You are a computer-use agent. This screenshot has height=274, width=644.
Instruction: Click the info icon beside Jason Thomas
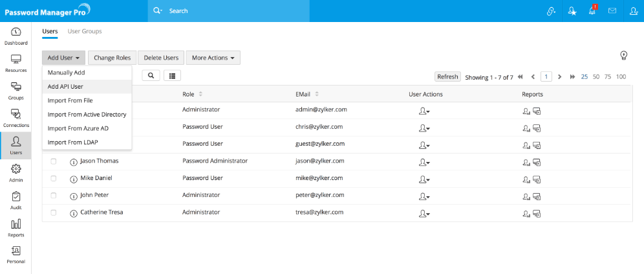pos(73,161)
